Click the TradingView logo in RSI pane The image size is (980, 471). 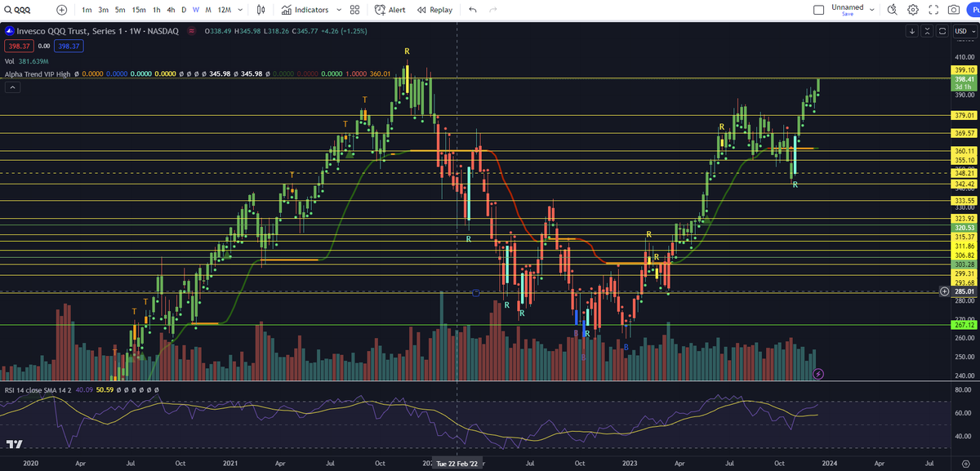tap(13, 444)
